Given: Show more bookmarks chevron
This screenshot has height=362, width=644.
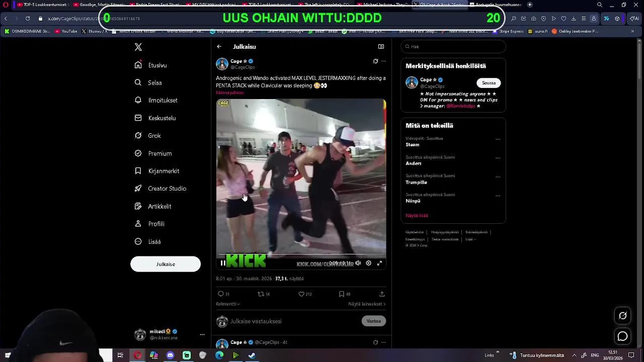Looking at the screenshot, I should click(x=632, y=31).
